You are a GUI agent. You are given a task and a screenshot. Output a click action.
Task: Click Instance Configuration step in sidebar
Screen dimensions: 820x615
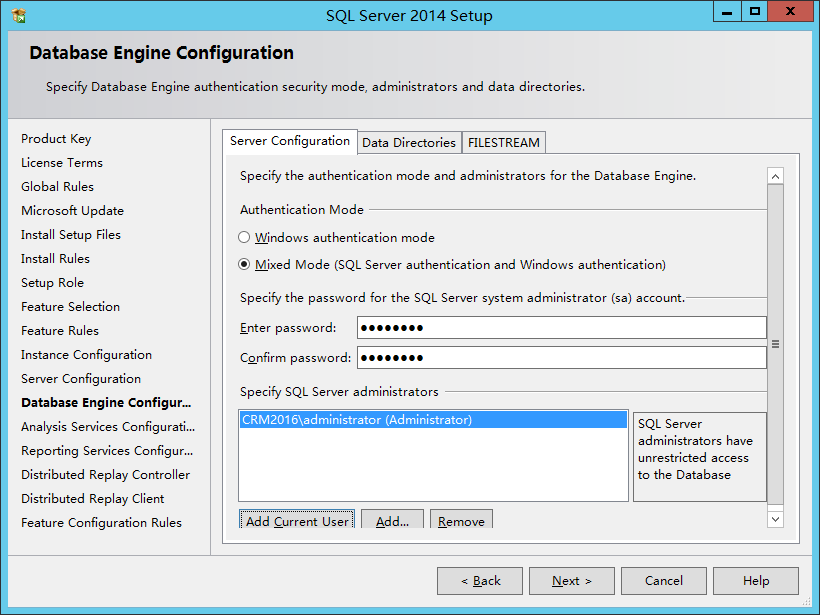(86, 355)
